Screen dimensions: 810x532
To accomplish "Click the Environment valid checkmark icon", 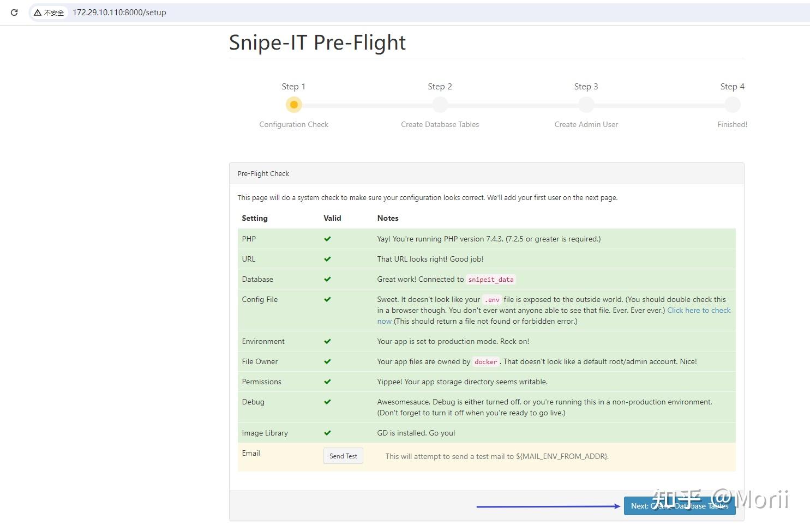I will 327,341.
